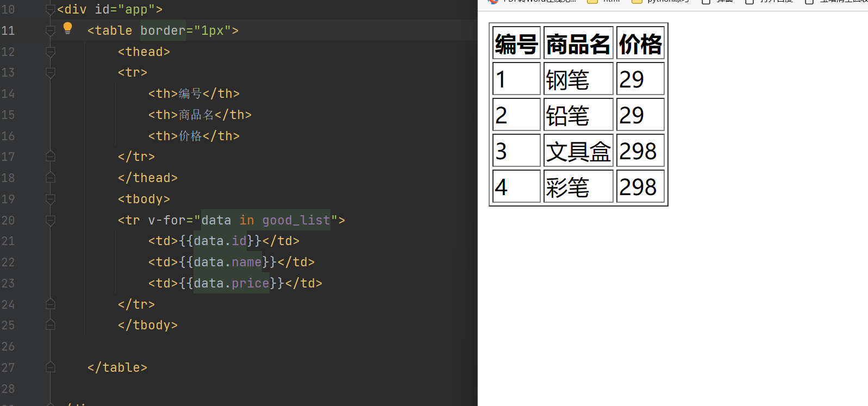The width and height of the screenshot is (868, 406).
Task: Click the <th>编号</th> code line
Action: 194,93
